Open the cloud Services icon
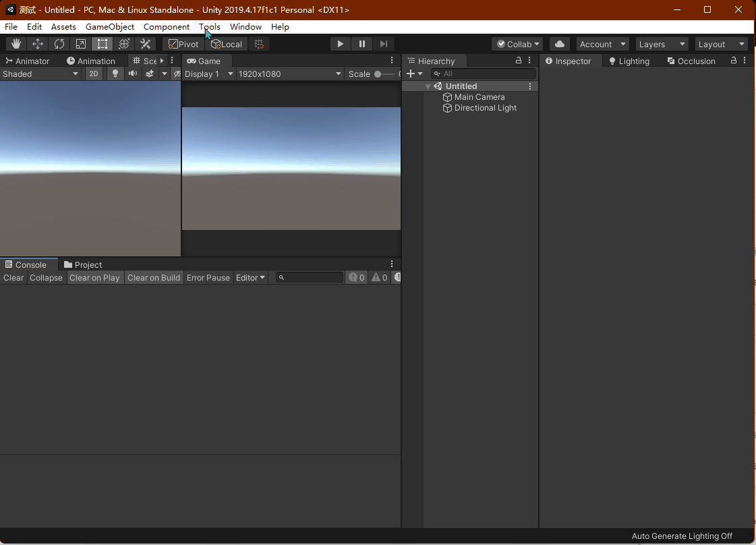This screenshot has width=756, height=545. [x=560, y=44]
